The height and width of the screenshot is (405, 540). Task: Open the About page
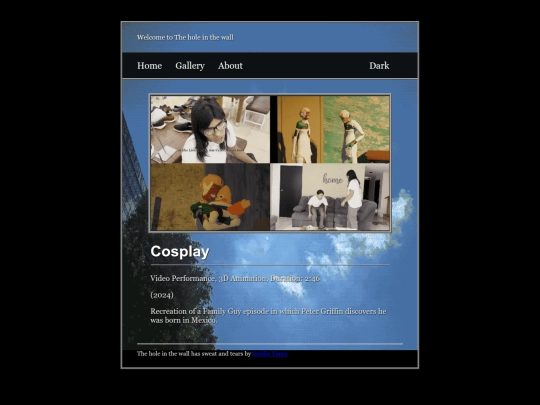[230, 65]
